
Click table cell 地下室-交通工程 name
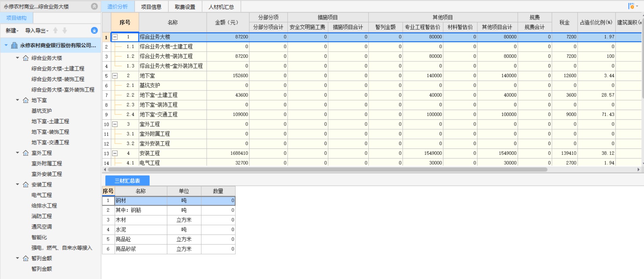click(x=173, y=115)
